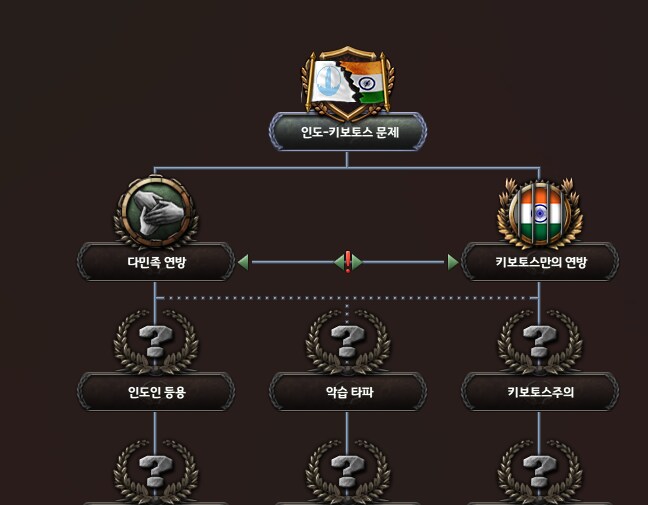Click the torn two-flag focus icon

(348, 84)
